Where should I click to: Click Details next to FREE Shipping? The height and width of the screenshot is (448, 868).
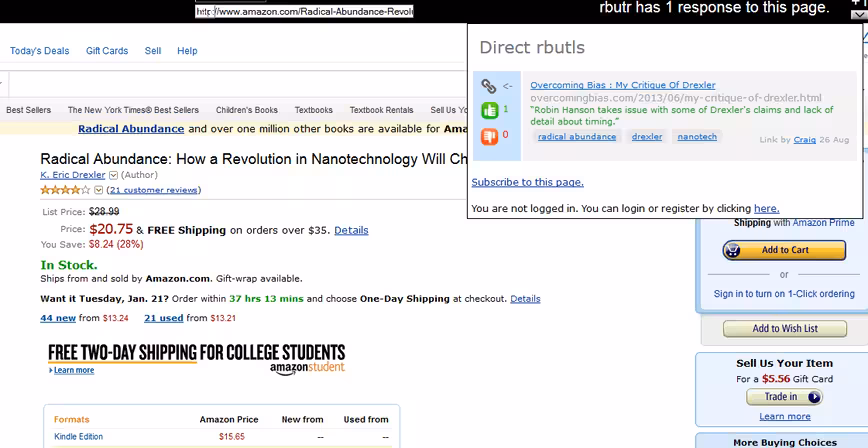[351, 230]
